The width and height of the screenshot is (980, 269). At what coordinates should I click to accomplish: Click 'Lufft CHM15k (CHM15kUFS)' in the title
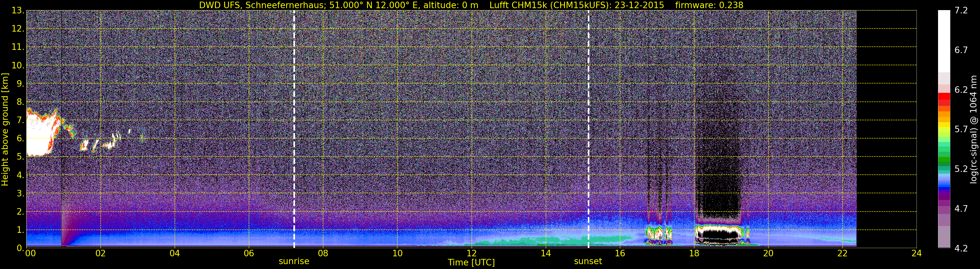[x=550, y=5]
